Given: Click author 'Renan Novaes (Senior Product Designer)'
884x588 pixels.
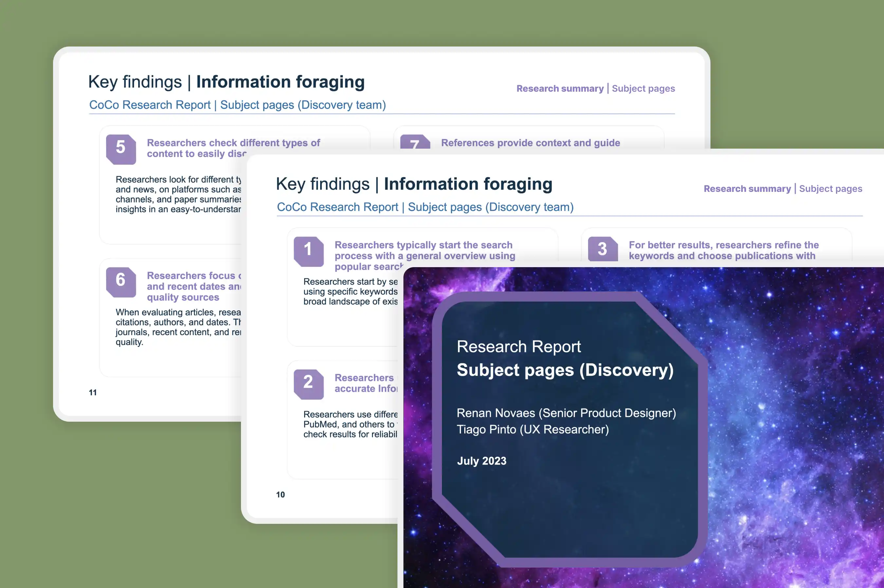Looking at the screenshot, I should tap(566, 413).
